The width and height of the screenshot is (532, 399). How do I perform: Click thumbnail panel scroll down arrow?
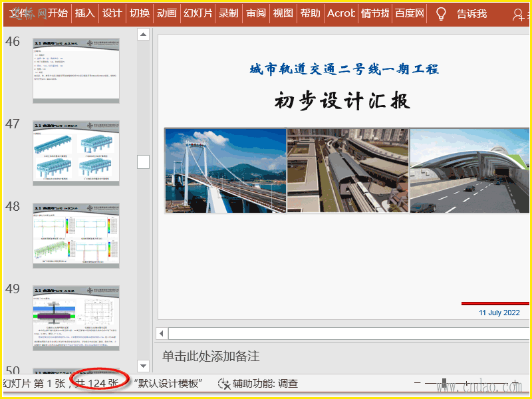143,366
